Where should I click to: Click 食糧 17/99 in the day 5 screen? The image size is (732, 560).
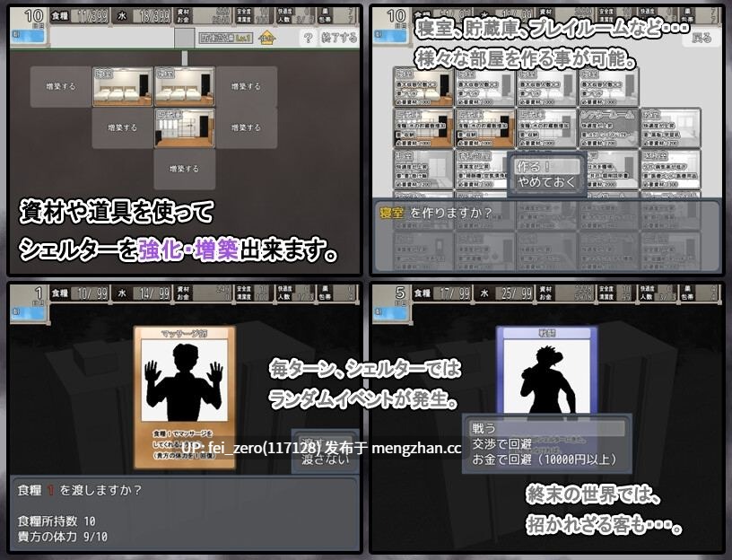(x=441, y=293)
